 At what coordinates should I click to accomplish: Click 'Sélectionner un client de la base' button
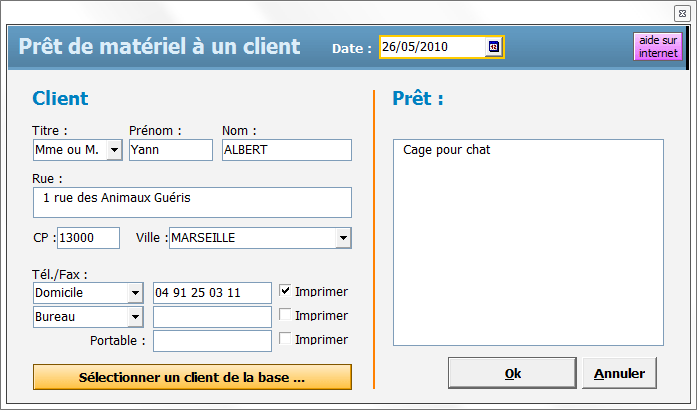tap(192, 377)
